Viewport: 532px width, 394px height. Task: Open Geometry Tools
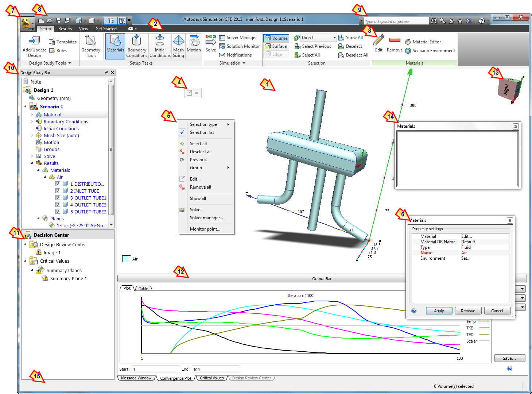(91, 46)
